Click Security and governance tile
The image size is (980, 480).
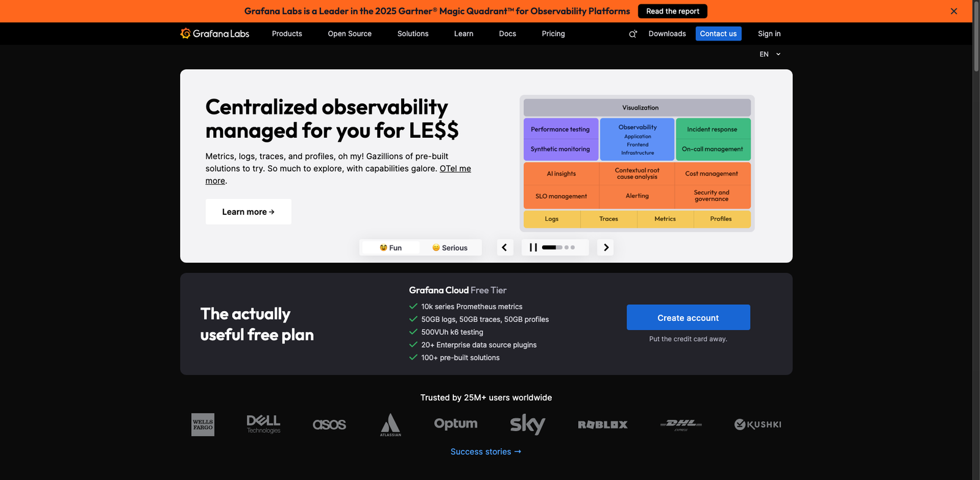[x=712, y=197]
